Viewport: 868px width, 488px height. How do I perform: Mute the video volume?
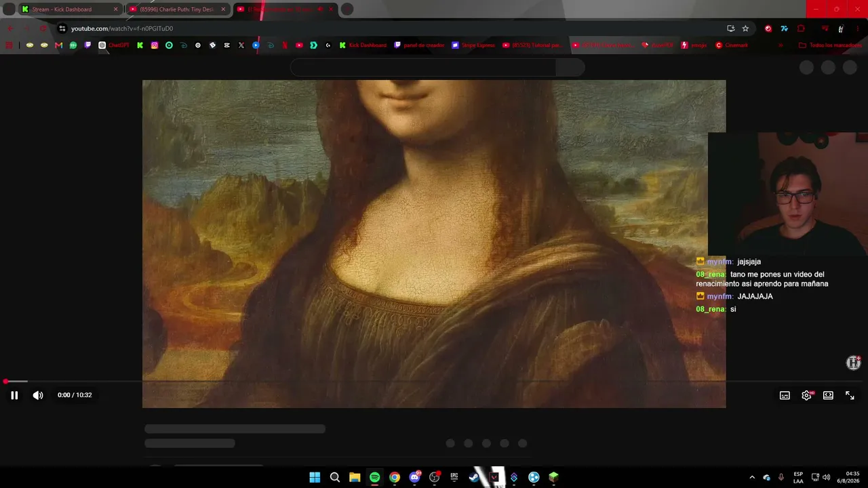coord(38,395)
